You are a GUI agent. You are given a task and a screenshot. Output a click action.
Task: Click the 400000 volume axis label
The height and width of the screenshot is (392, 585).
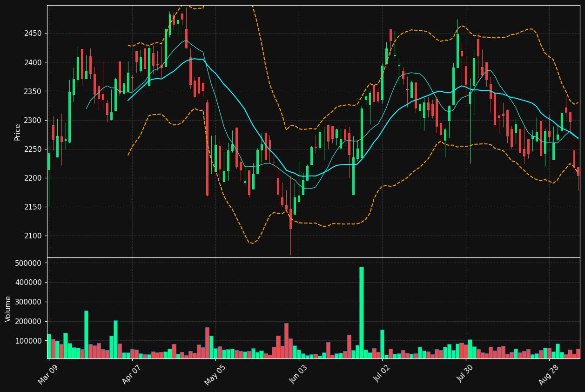(29, 283)
